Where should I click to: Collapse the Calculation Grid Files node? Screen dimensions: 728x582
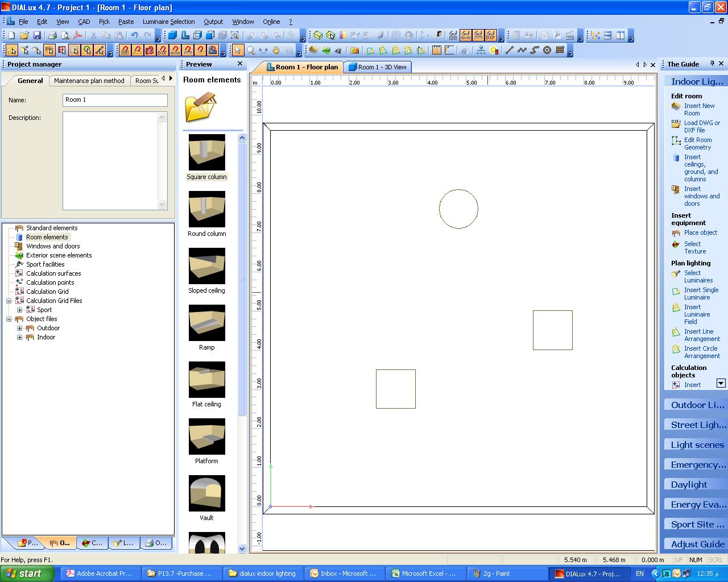pyautogui.click(x=9, y=301)
